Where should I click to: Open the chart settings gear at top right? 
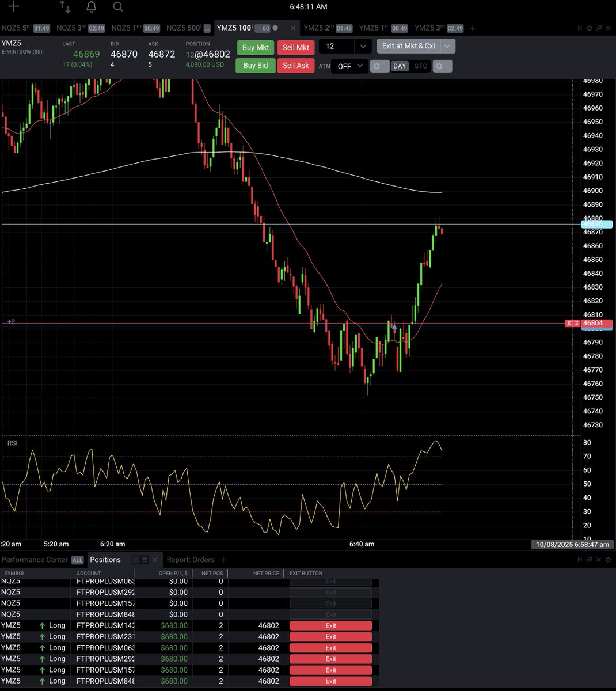click(588, 28)
